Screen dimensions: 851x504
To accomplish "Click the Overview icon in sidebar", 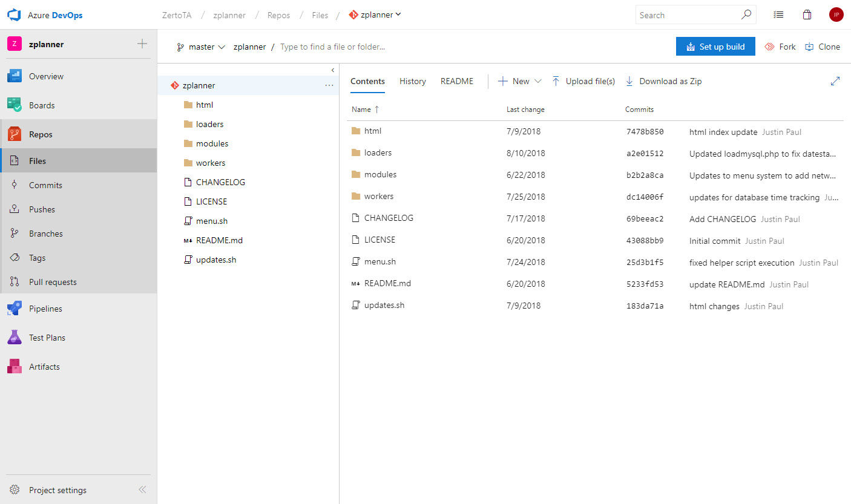I will coord(15,76).
